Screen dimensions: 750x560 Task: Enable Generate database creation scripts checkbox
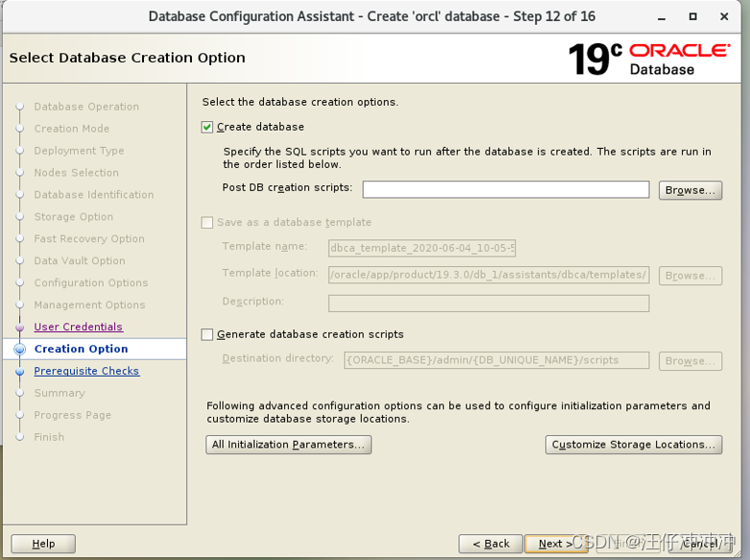pos(206,334)
